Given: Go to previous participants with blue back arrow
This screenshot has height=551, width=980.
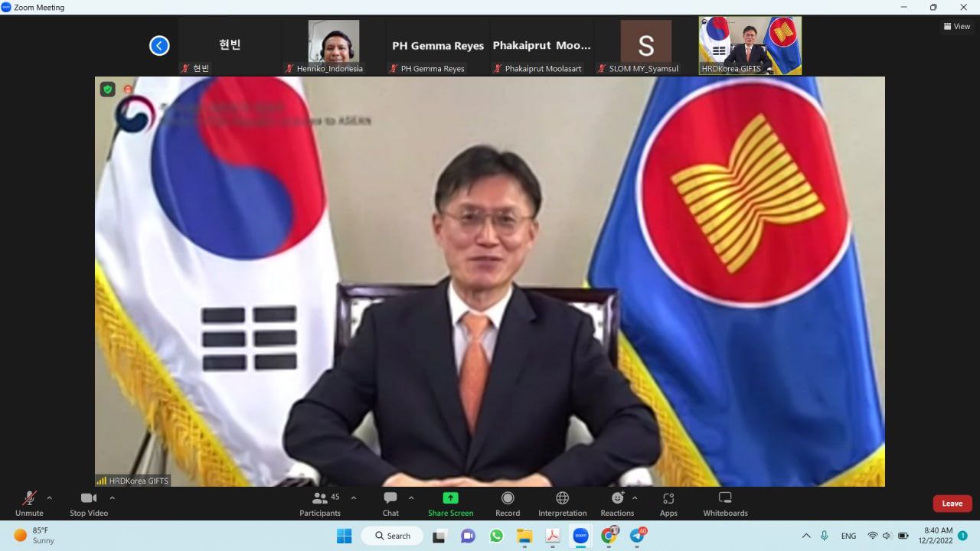Looking at the screenshot, I should [159, 46].
